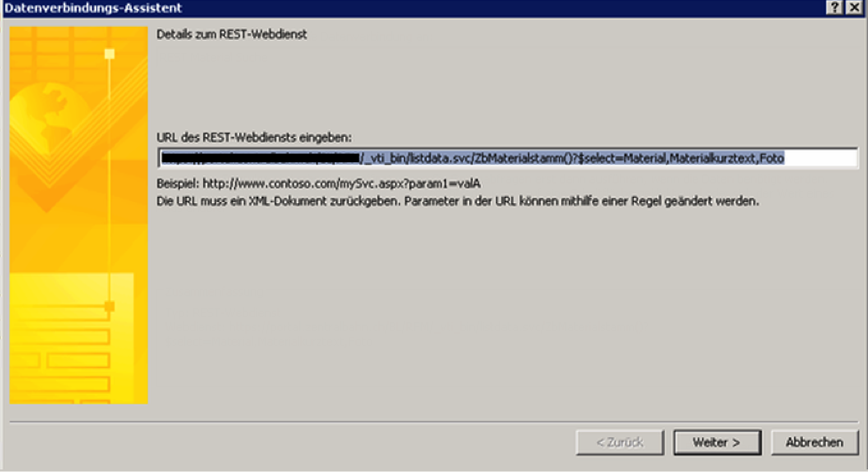868x472 pixels.
Task: Click the word Foto in the URL
Action: coord(772,159)
